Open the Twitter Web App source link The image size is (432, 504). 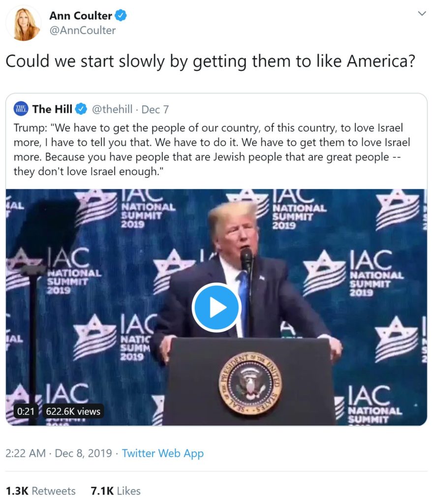click(163, 453)
